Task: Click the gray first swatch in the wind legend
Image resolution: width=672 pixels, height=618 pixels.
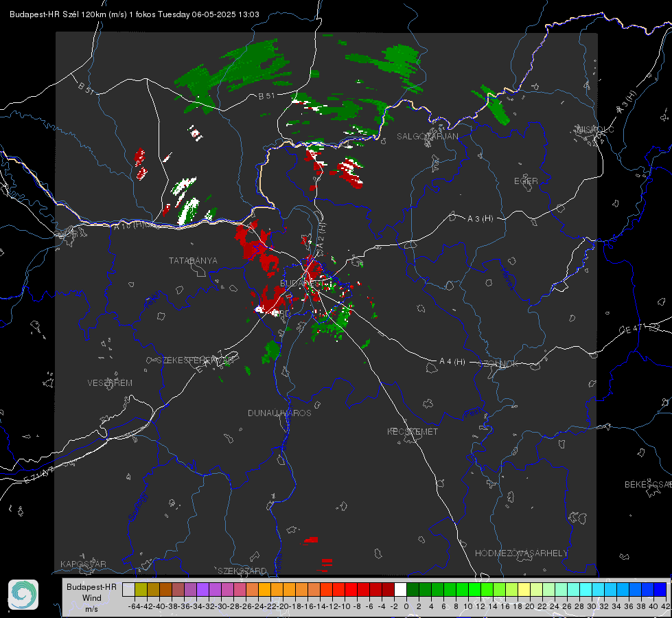Action: (128, 589)
